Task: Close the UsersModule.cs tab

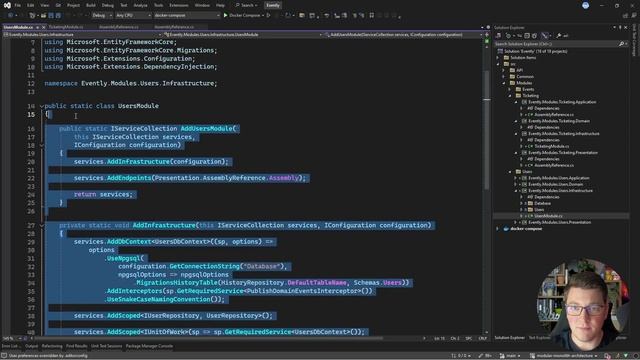Action: [x=44, y=27]
